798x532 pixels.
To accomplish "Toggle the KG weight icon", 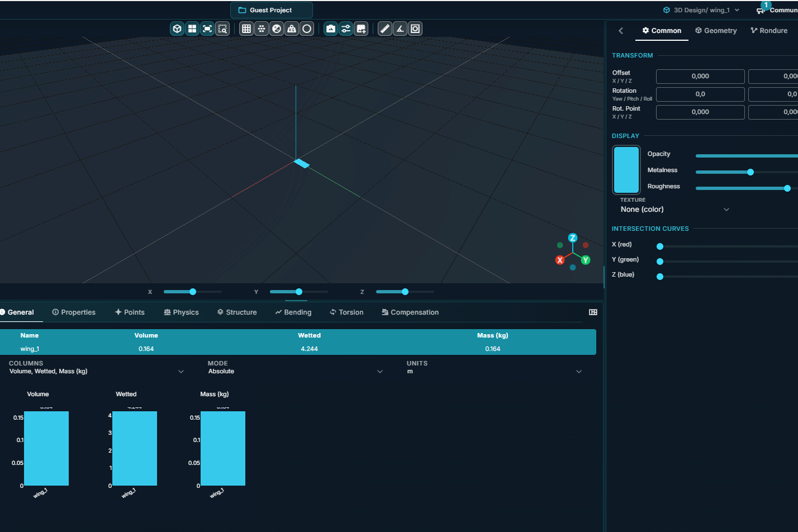I will point(292,28).
